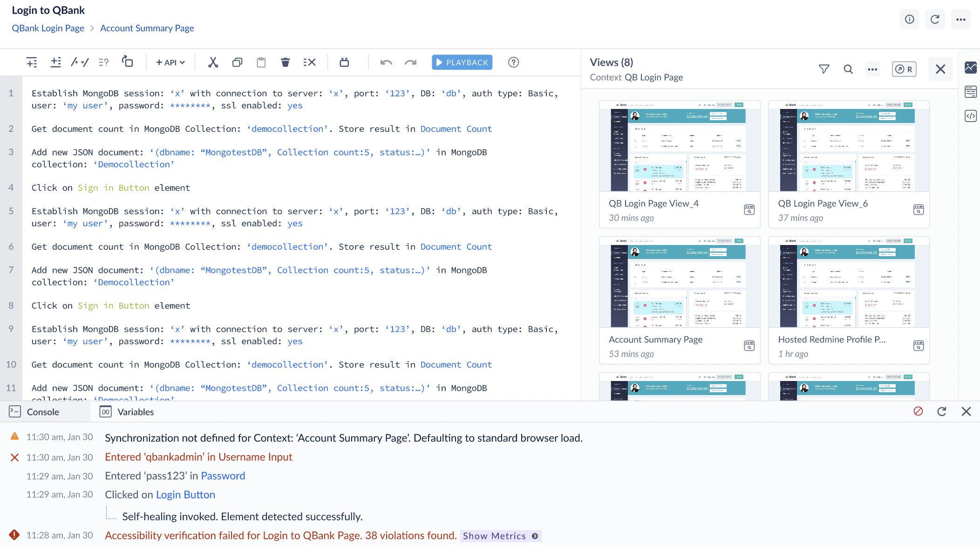Image resolution: width=980 pixels, height=545 pixels.
Task: Delete the selected step with trash icon
Action: pos(286,62)
